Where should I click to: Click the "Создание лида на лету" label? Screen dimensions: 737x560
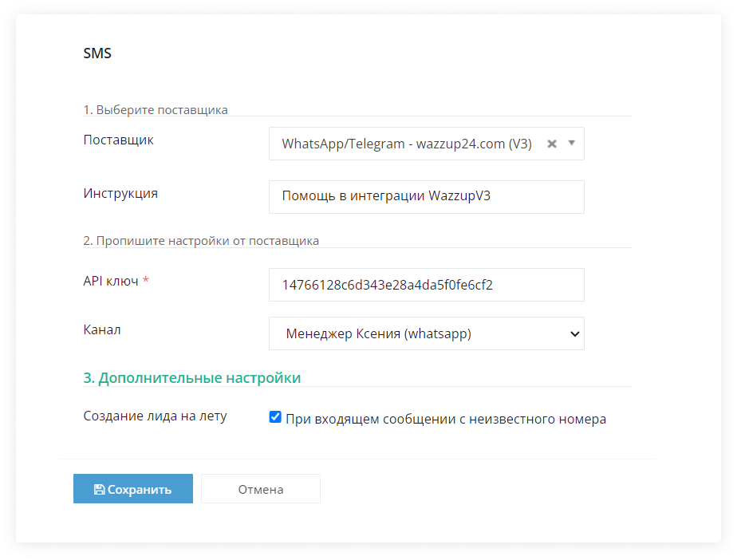(155, 416)
